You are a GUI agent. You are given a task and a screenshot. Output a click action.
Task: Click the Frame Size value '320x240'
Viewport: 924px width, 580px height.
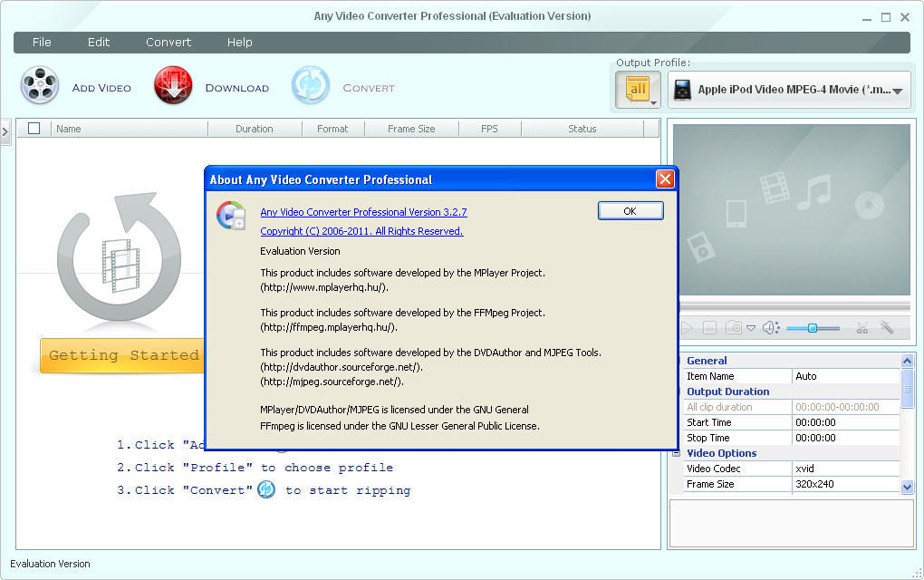(x=845, y=484)
